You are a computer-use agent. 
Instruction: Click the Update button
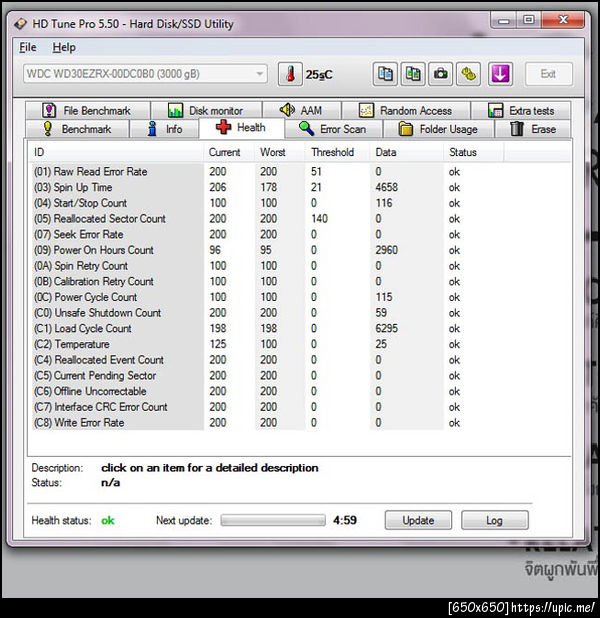coord(418,520)
